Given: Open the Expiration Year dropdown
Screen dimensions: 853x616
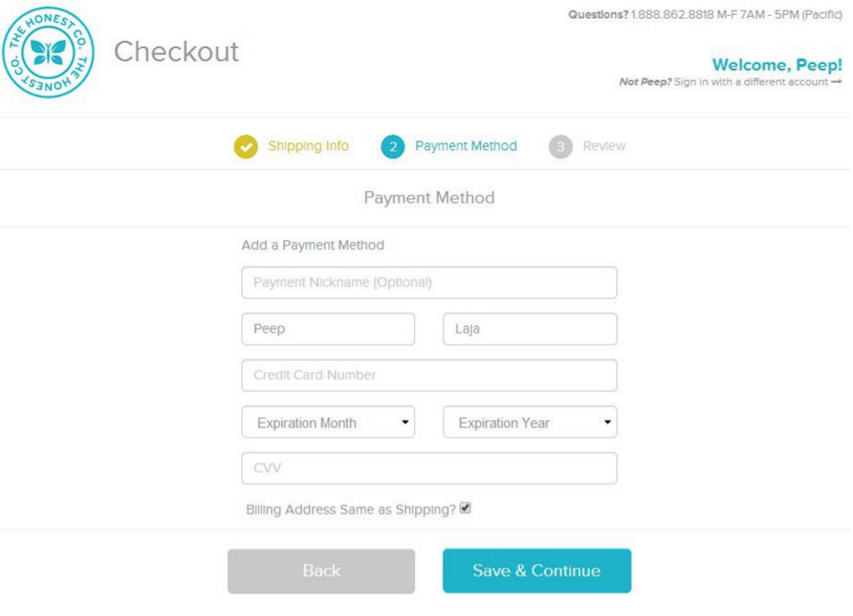Looking at the screenshot, I should (530, 423).
